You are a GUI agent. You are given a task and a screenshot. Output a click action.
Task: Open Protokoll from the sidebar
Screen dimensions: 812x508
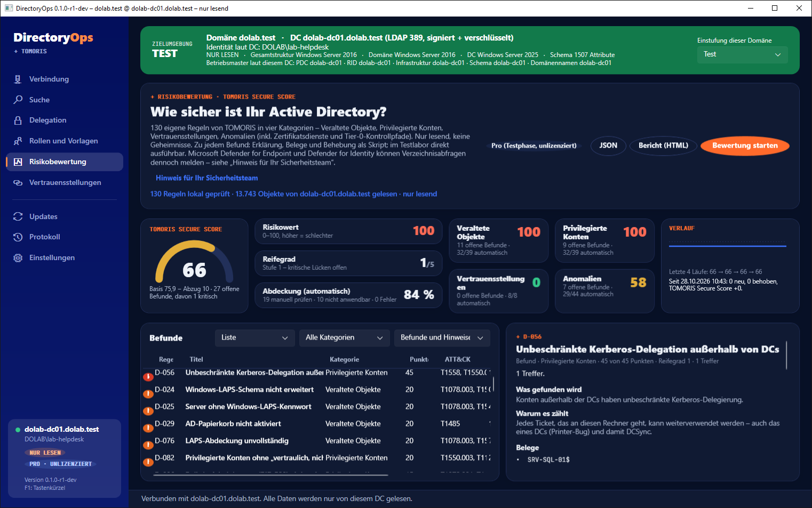point(65,237)
